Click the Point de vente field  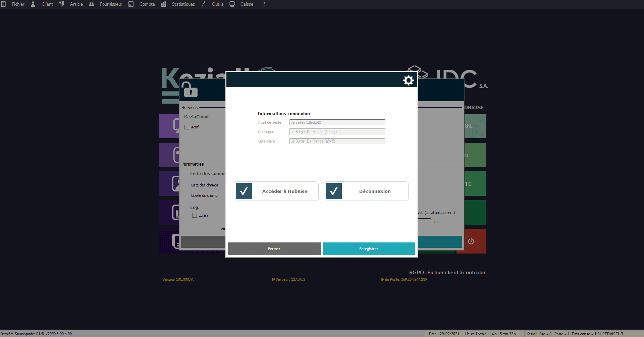point(337,122)
